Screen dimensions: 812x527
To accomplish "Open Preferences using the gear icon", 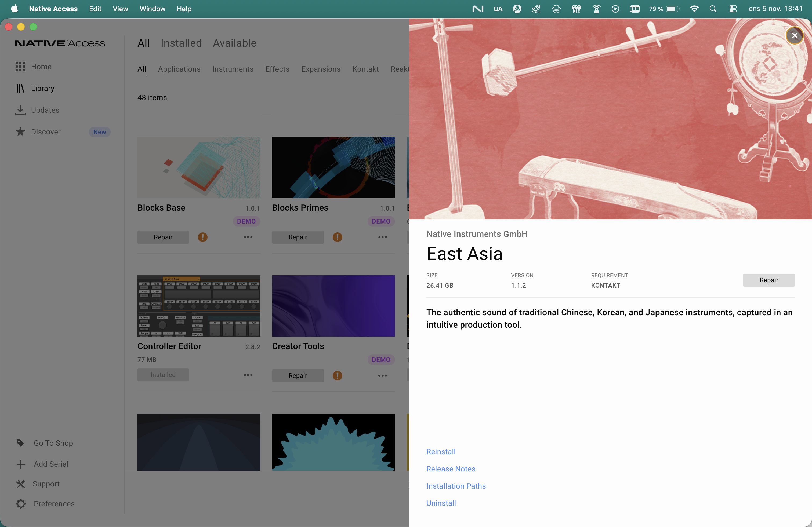I will click(20, 503).
